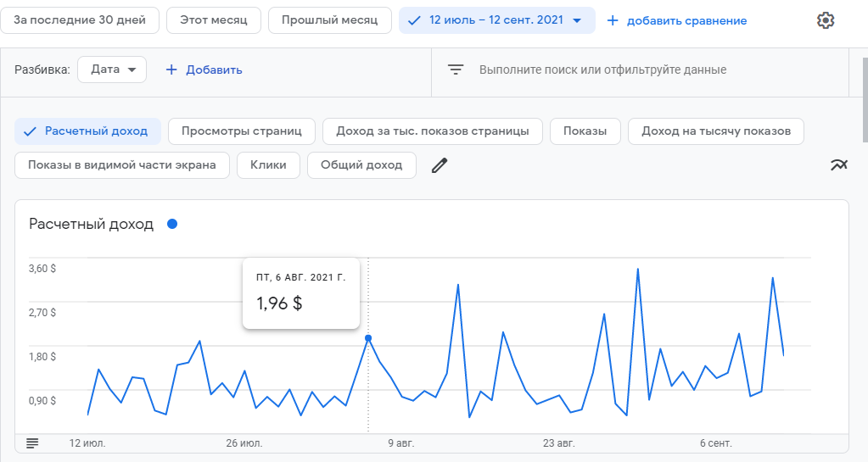Click the pencil edit metrics icon
The image size is (868, 462).
pos(439,165)
